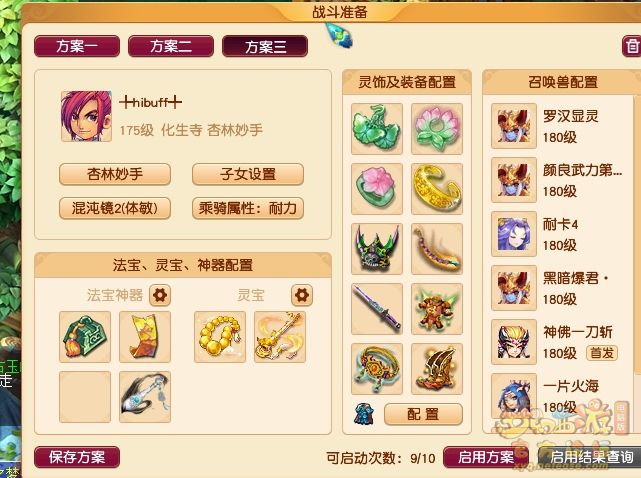Open 混沌镜2(体敏) attribute plan selector
Screen dimensions: 641x478
click(115, 208)
